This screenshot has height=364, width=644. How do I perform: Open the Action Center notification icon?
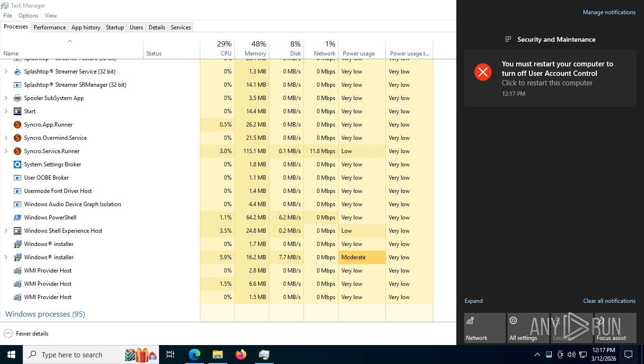click(628, 355)
